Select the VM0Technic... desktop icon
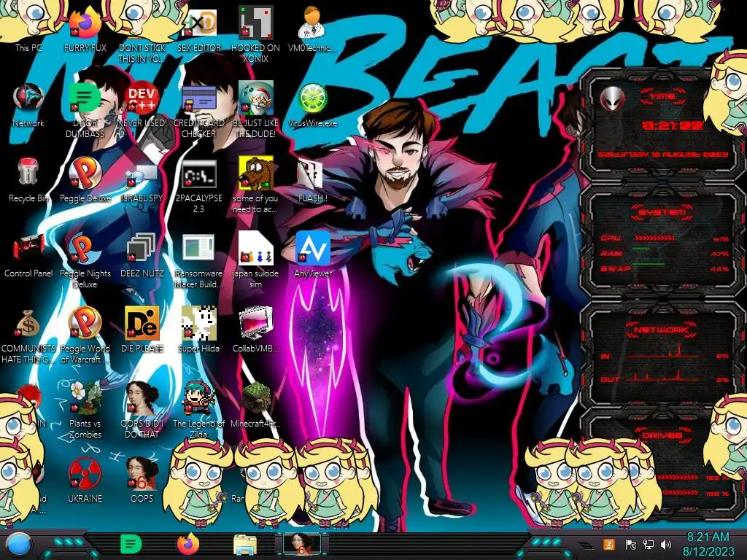This screenshot has height=560, width=747. 312,29
